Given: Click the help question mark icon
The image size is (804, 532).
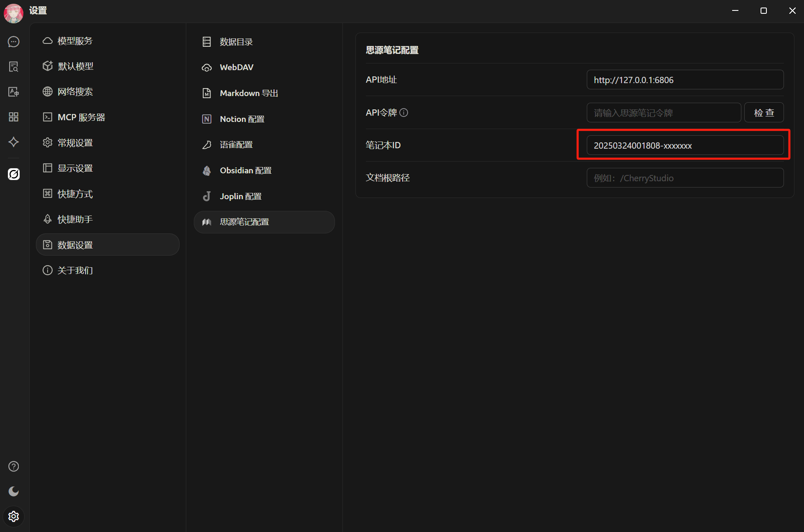Looking at the screenshot, I should (14, 466).
